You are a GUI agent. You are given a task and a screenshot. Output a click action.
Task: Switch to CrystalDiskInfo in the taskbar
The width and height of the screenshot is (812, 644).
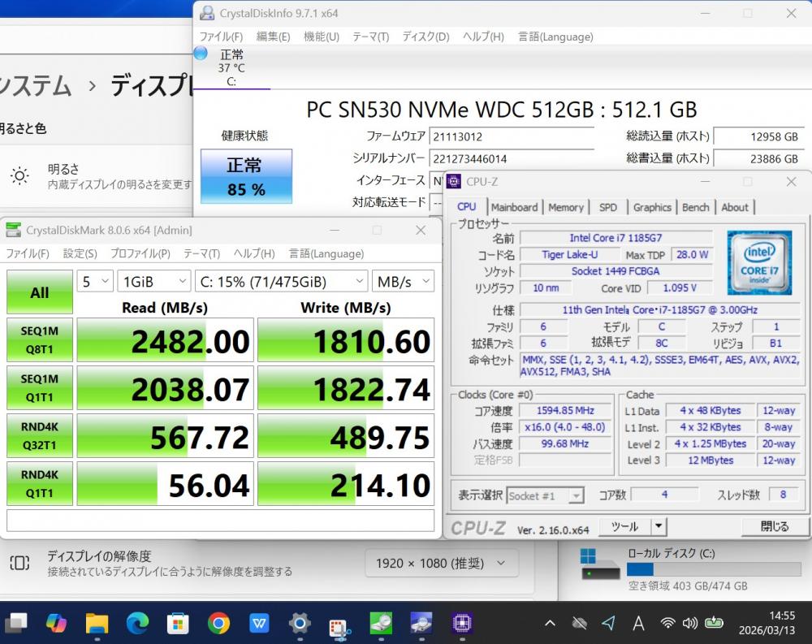(x=421, y=623)
